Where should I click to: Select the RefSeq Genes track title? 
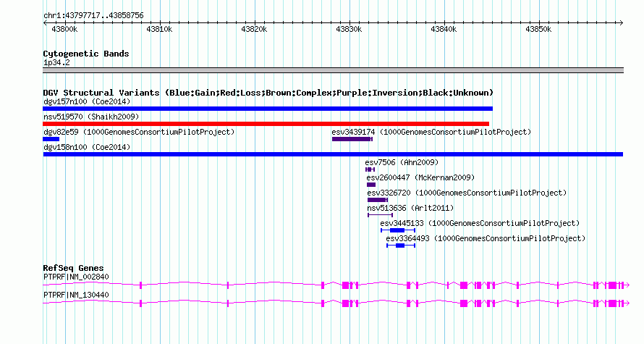pyautogui.click(x=74, y=268)
